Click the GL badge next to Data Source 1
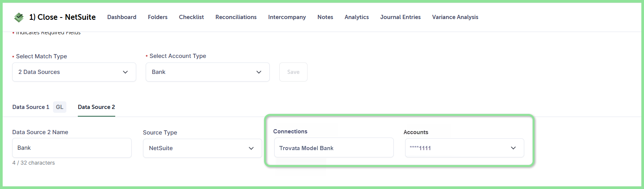The width and height of the screenshot is (644, 189). coord(60,107)
